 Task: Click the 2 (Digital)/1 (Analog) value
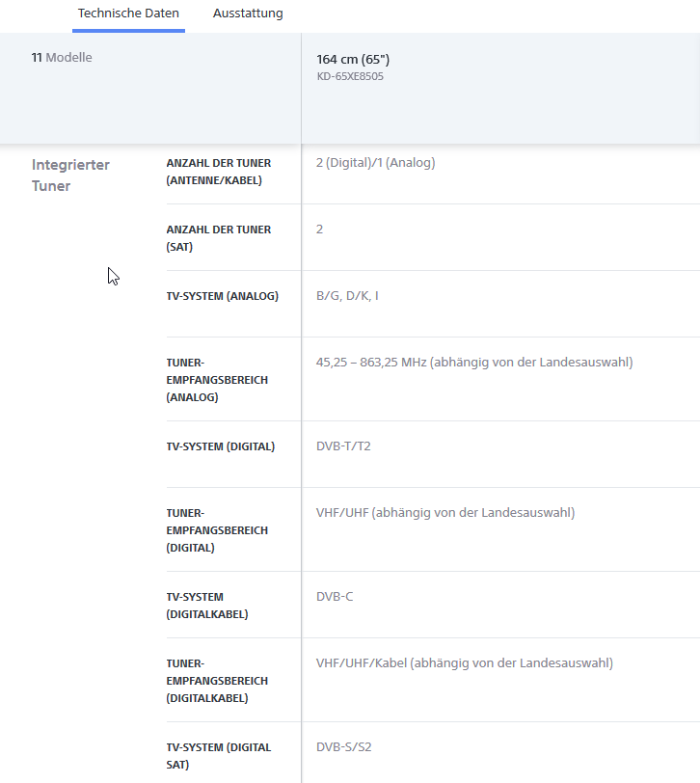click(x=375, y=163)
